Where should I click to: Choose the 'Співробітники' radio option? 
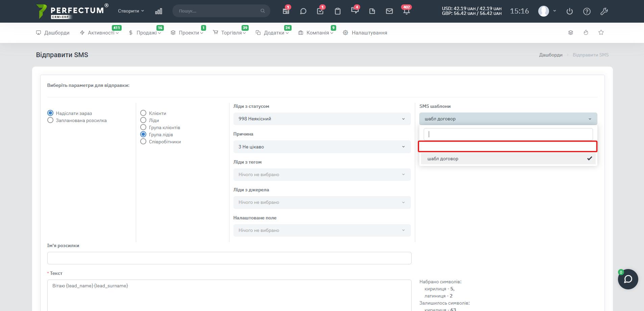143,142
